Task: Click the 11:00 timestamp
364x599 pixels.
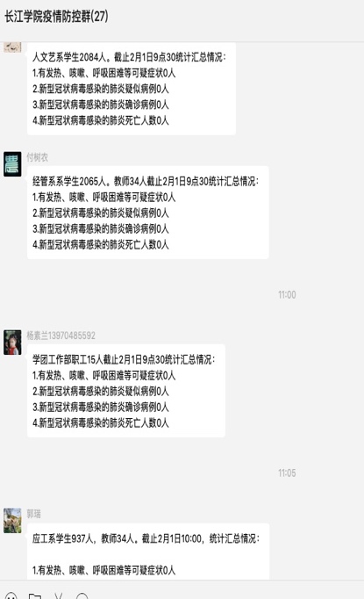Action: (287, 294)
